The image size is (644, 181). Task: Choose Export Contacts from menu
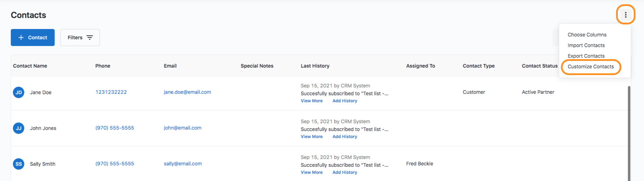586,56
